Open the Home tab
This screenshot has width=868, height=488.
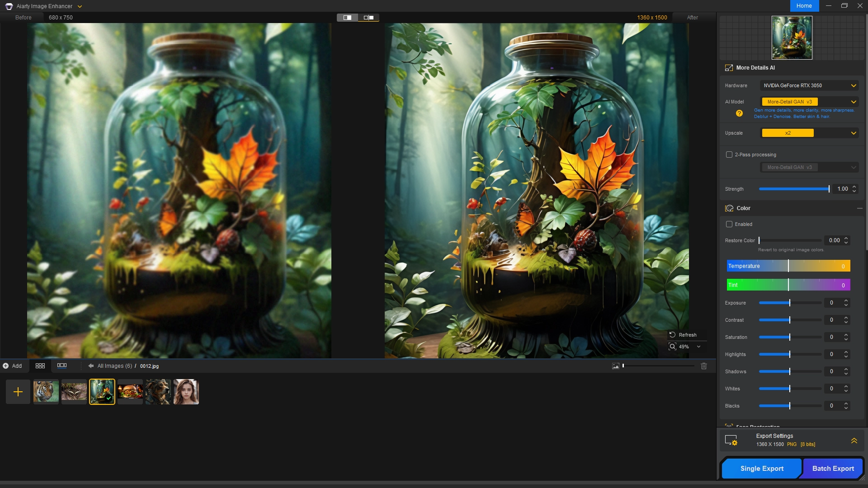coord(804,6)
